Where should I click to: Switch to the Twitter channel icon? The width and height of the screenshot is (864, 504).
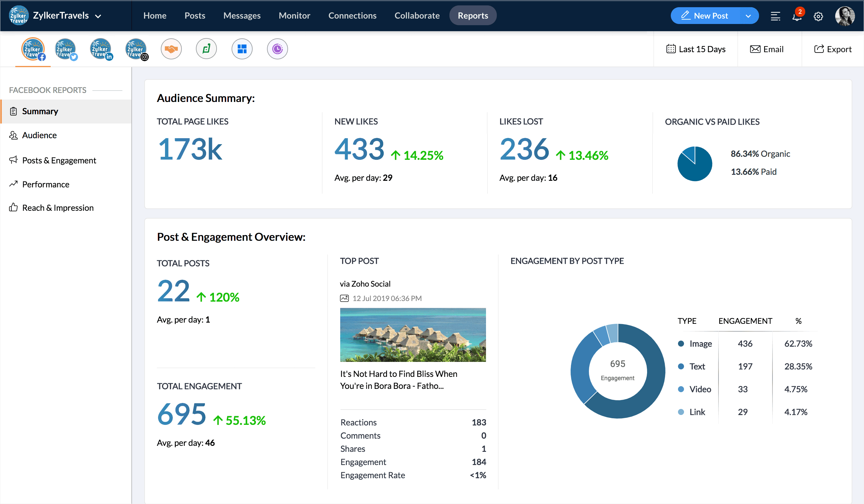pyautogui.click(x=65, y=49)
